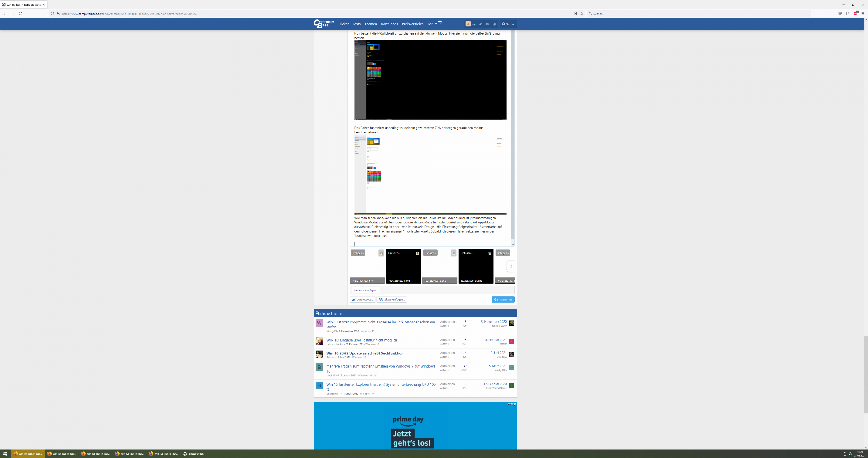The height and width of the screenshot is (458, 868).
Task: Save page to Pocket icon
Action: pos(840,14)
